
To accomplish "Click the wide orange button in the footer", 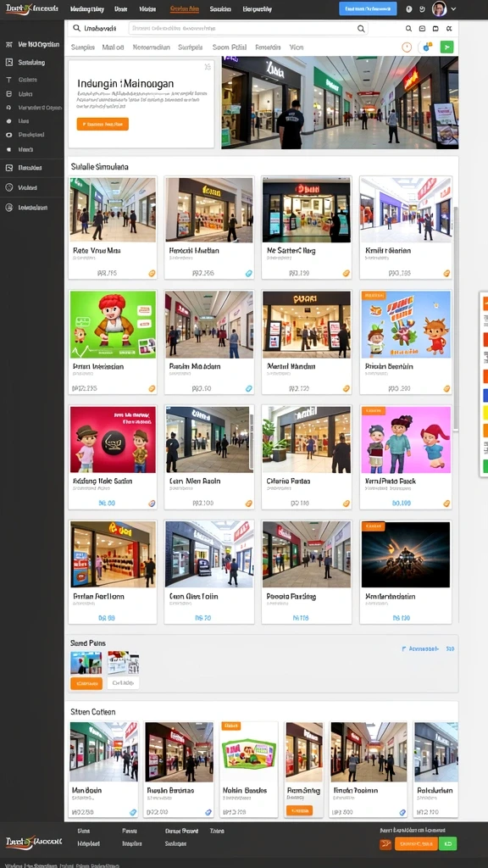I will (416, 843).
